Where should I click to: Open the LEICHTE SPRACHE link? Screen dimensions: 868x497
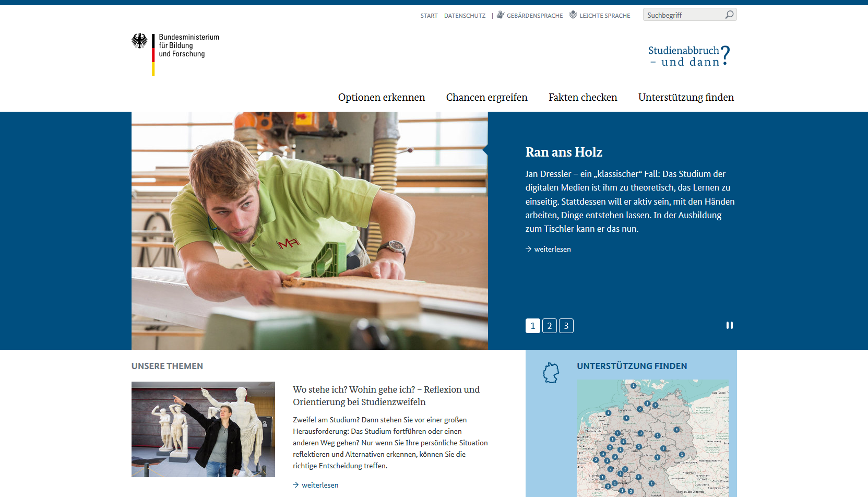click(x=604, y=16)
